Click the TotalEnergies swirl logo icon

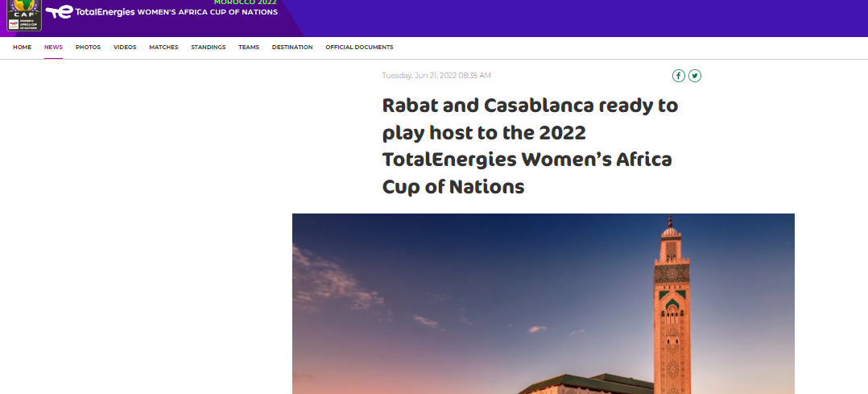tap(59, 12)
